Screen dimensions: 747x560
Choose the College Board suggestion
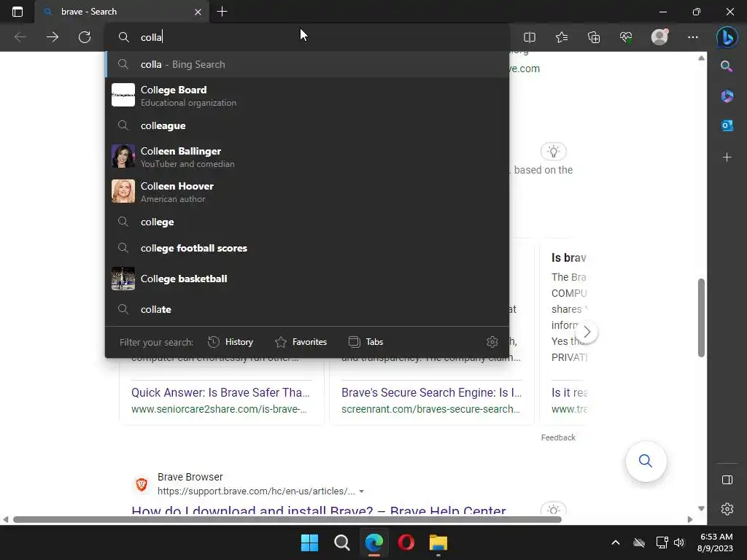307,96
